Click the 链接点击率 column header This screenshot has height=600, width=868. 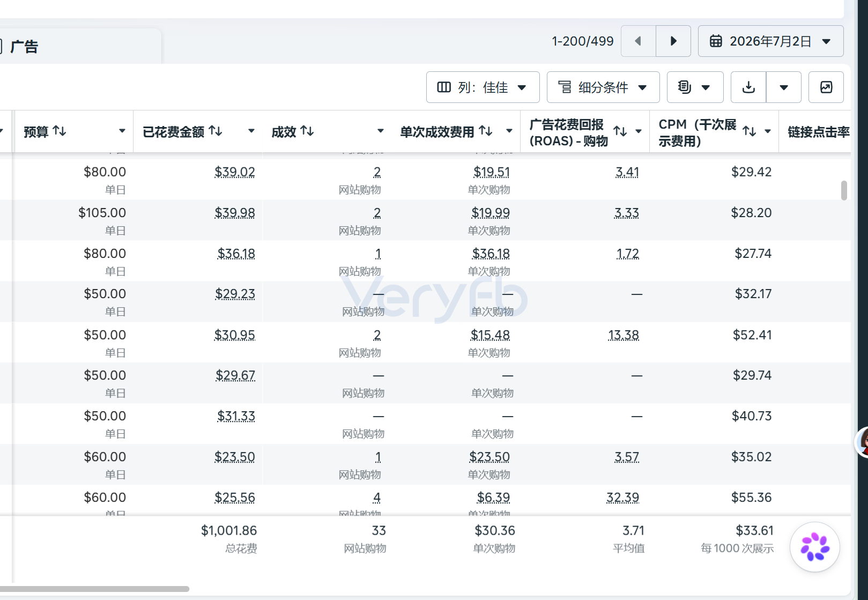click(x=819, y=132)
